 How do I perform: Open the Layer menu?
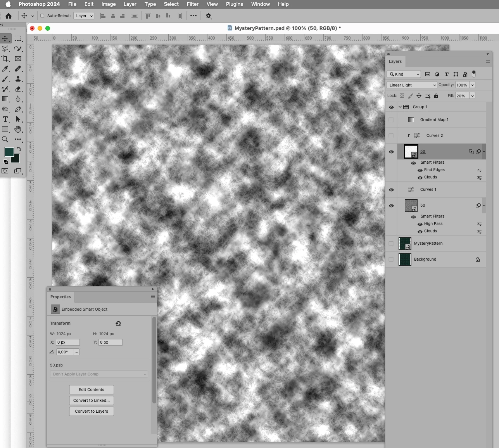point(130,4)
